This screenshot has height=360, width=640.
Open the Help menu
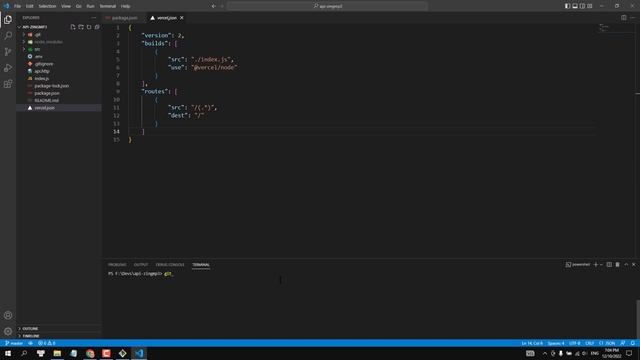pyautogui.click(x=125, y=6)
